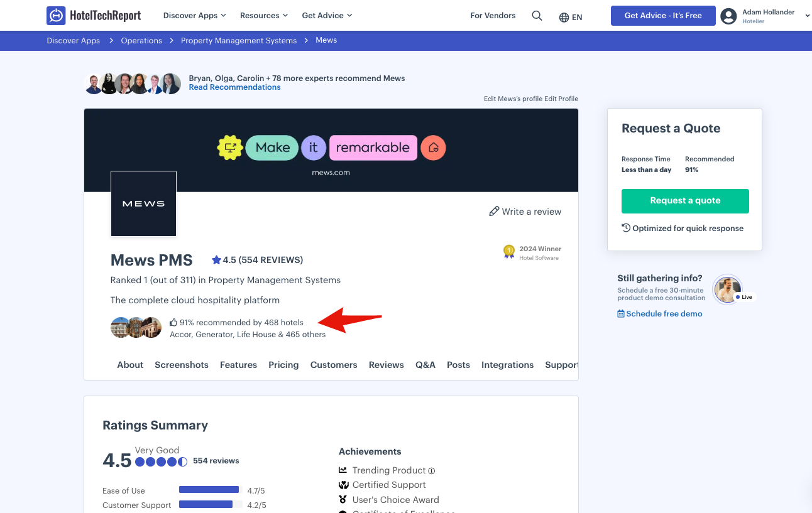812x513 pixels.
Task: Switch to the Screenshots tab
Action: click(x=182, y=365)
